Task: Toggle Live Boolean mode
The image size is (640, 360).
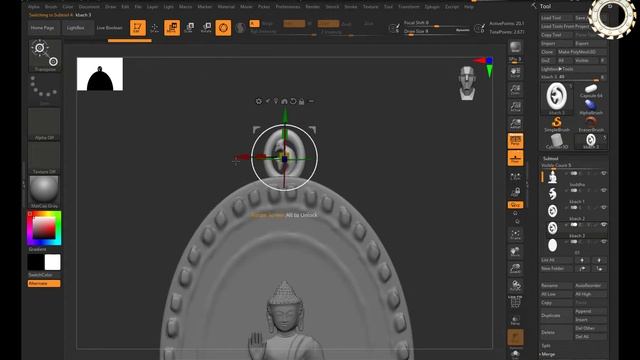Action: [x=109, y=28]
